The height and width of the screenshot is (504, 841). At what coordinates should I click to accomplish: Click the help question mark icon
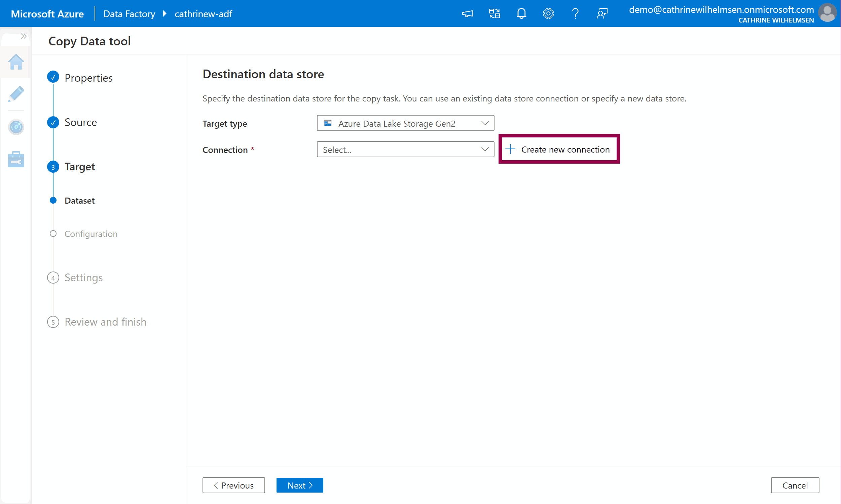(x=575, y=13)
